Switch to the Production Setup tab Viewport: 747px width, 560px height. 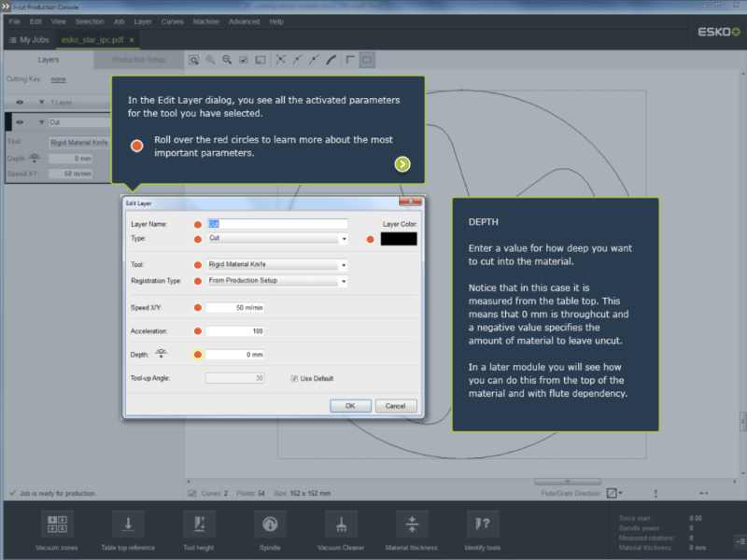click(x=138, y=60)
